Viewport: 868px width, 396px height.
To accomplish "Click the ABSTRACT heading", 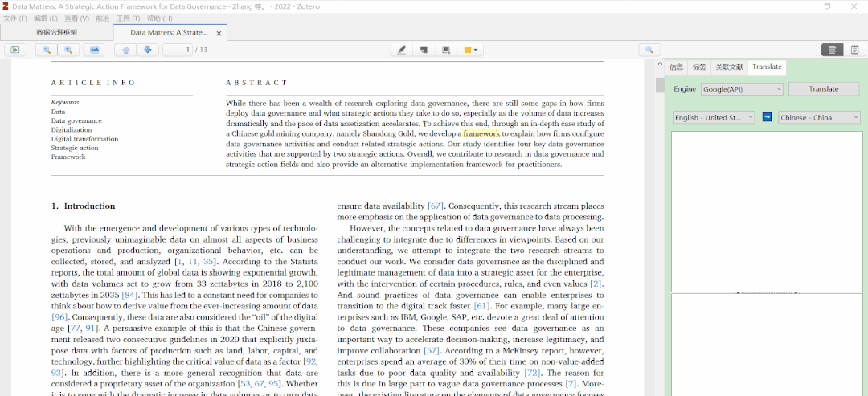I will pos(257,83).
